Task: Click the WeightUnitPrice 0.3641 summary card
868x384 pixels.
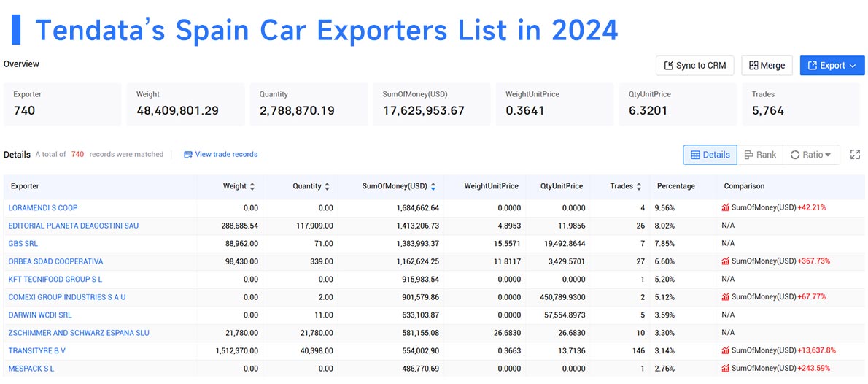Action: tap(554, 104)
